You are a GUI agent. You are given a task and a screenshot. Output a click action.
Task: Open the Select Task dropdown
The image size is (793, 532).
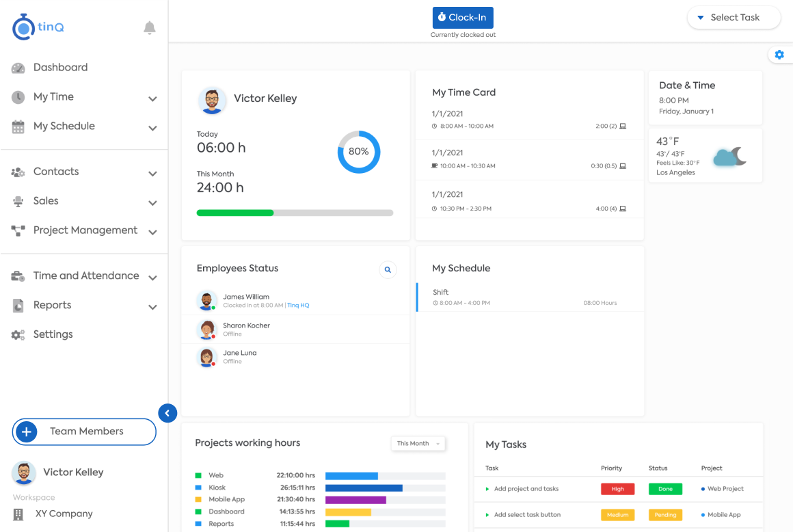(x=734, y=18)
